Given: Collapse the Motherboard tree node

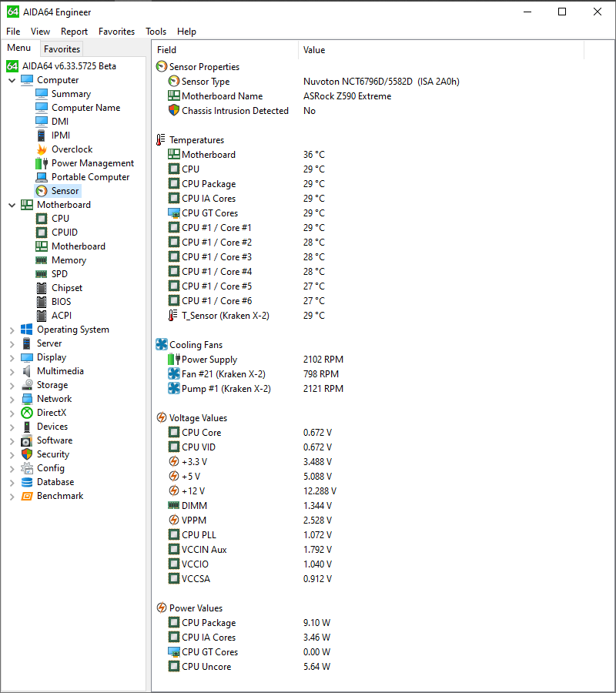Looking at the screenshot, I should [x=12, y=205].
